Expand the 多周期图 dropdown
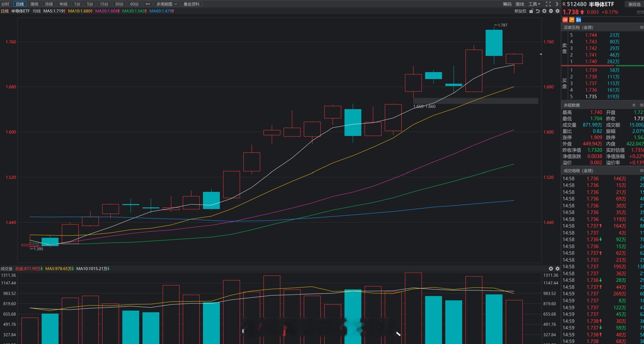 click(x=167, y=4)
